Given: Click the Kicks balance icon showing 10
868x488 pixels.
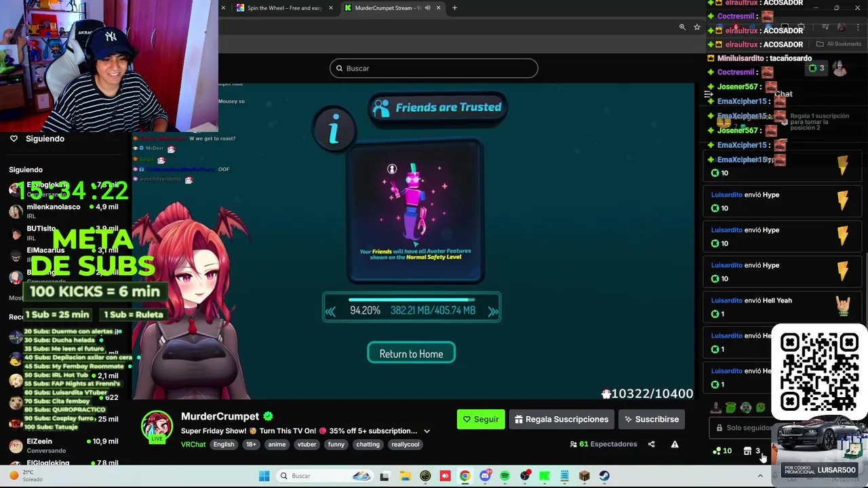Looking at the screenshot, I should point(722,451).
